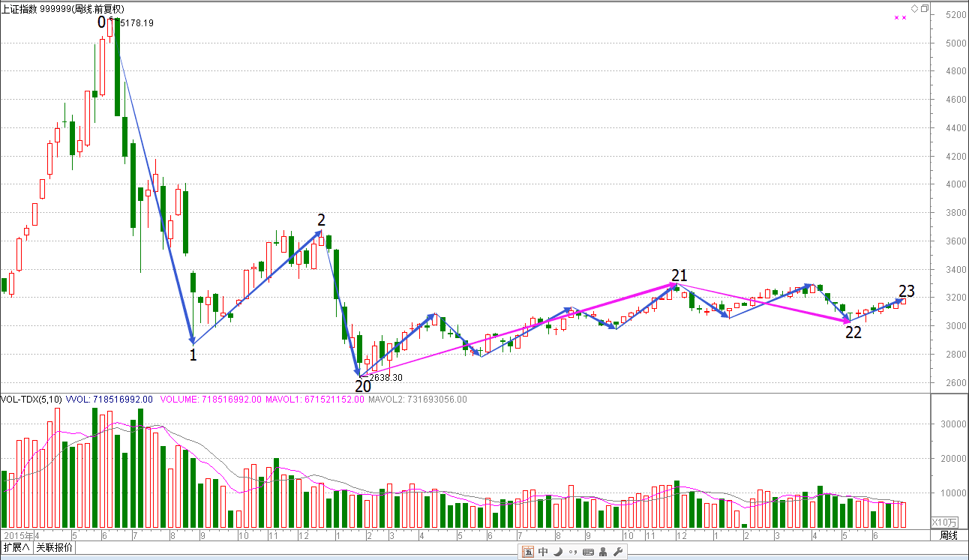Viewport: 969px width, 560px height.
Task: Click the 20000 volume axis label
Action: [x=953, y=459]
